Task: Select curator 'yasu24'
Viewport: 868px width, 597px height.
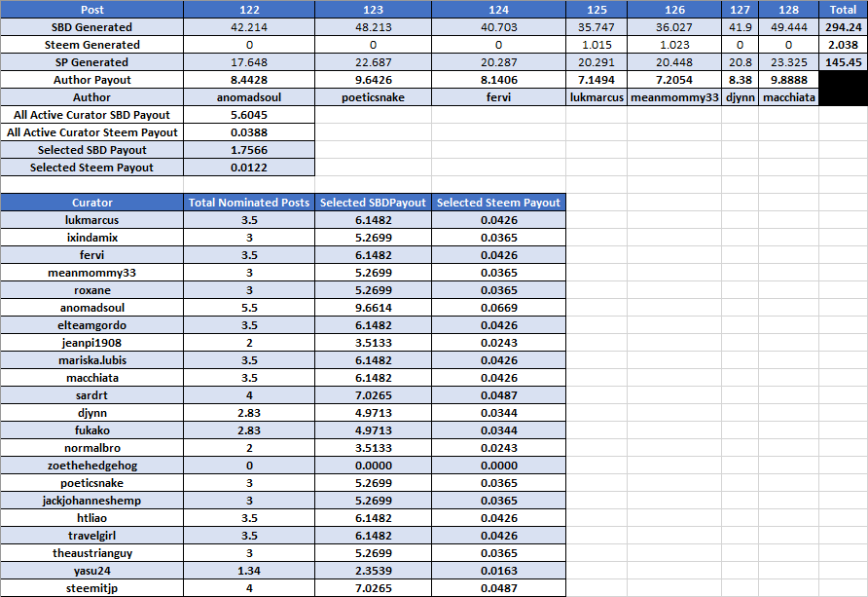Action: [x=91, y=571]
